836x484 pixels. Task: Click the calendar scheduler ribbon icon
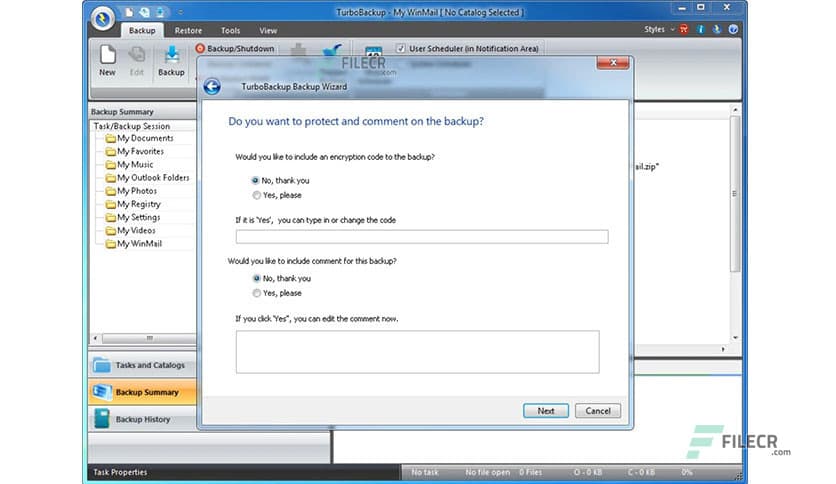click(373, 52)
